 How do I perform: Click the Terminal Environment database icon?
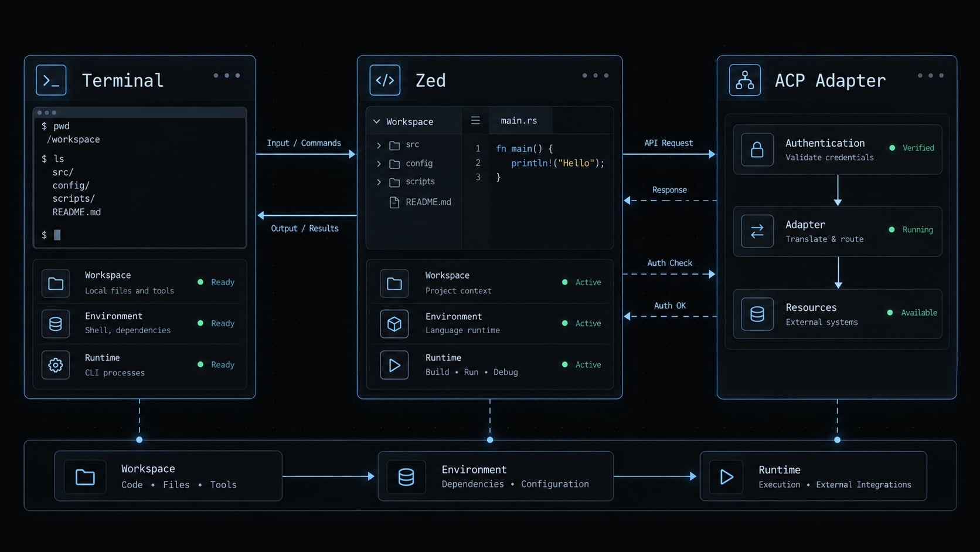[x=56, y=324]
